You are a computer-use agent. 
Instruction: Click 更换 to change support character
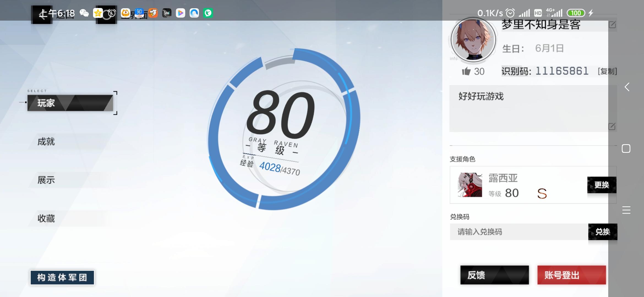[601, 185]
